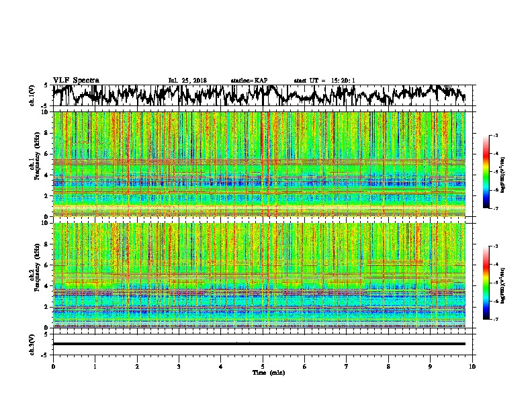Click the "8" minute tick label
The image size is (532, 411).
[x=388, y=366]
